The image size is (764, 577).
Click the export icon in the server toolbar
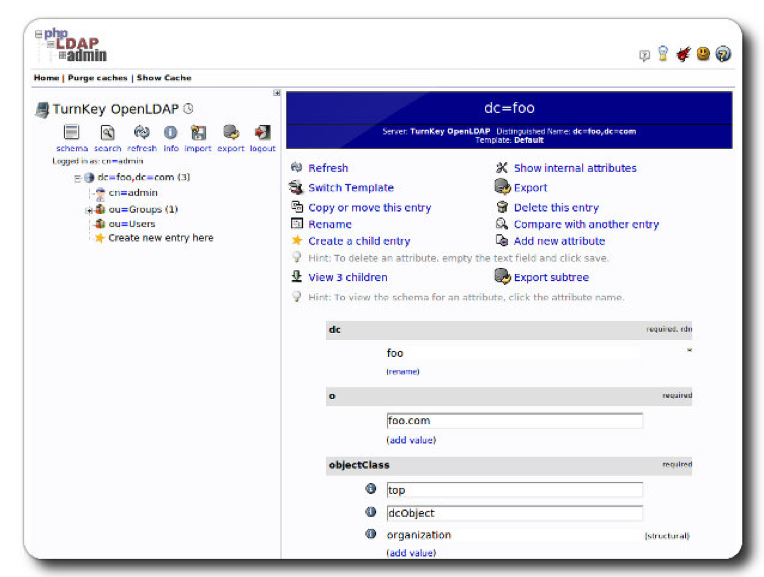click(x=231, y=132)
